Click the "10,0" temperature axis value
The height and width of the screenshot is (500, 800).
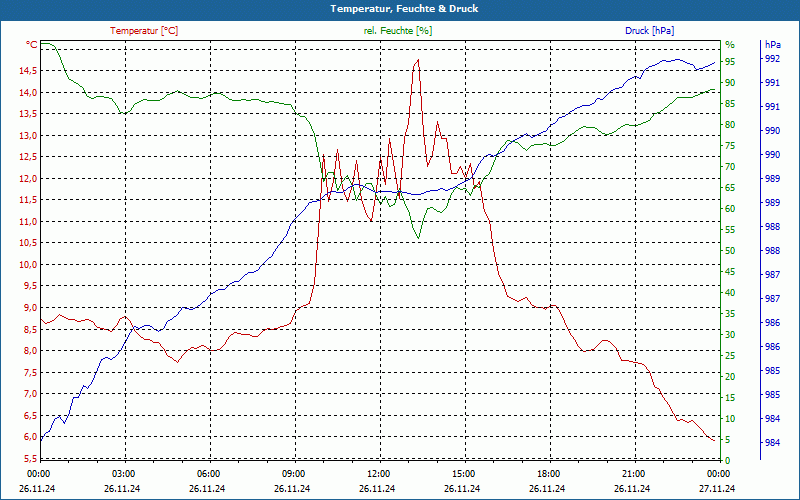28,264
